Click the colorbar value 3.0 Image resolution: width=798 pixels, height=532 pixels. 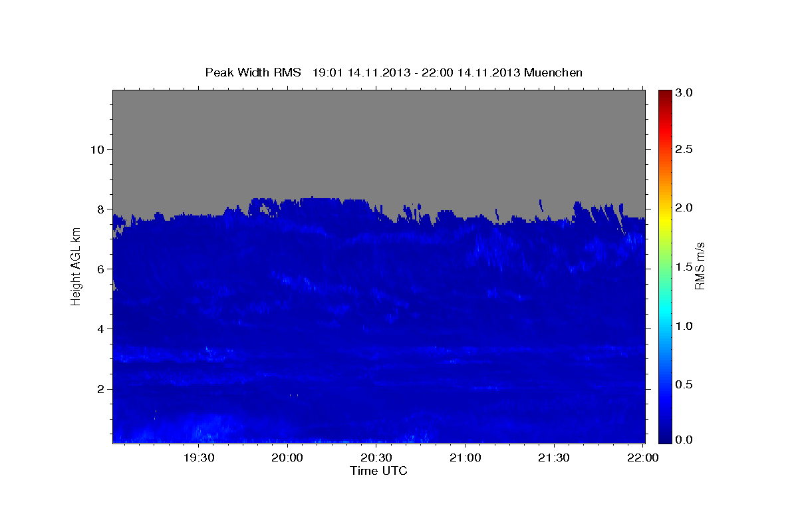[684, 93]
